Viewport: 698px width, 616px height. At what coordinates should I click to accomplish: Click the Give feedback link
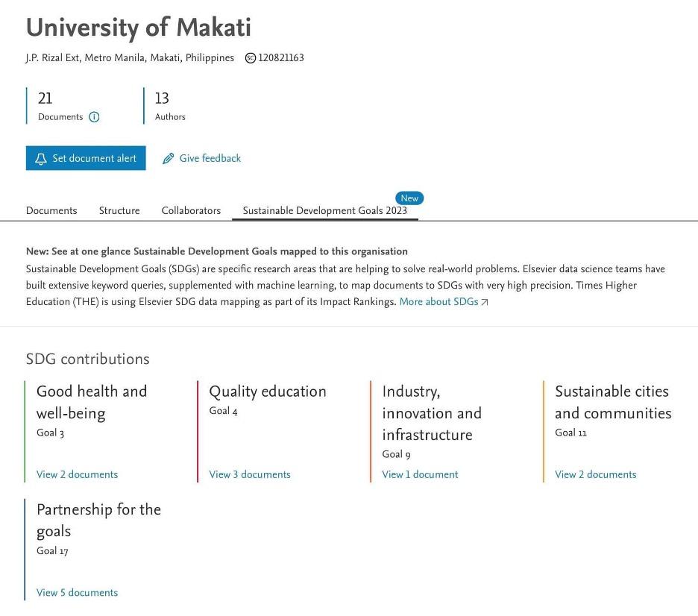(210, 158)
